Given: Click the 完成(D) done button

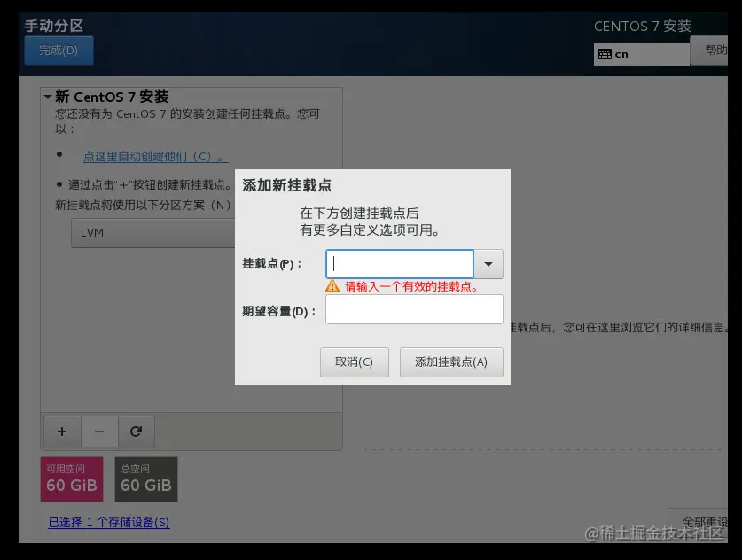Looking at the screenshot, I should tap(59, 51).
